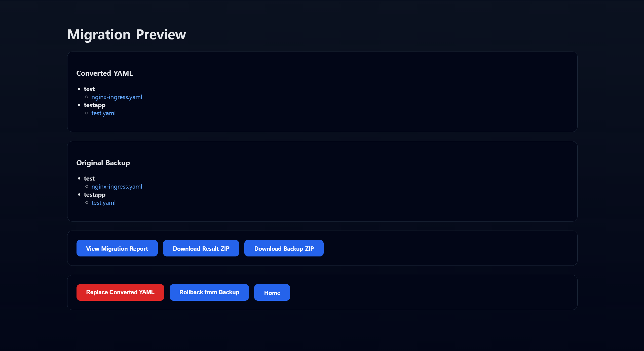This screenshot has width=644, height=351.
Task: Click the Migration Preview heading
Action: (126, 34)
